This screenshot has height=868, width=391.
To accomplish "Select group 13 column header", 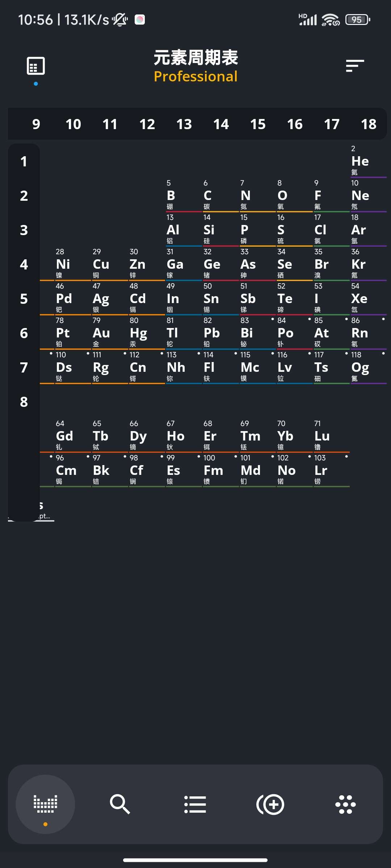I will point(184,124).
